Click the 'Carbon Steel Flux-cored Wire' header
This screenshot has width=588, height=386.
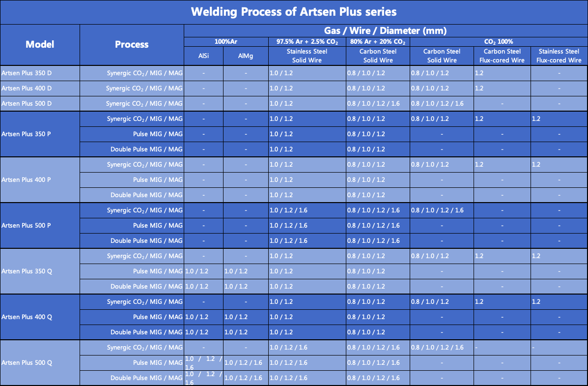(502, 56)
